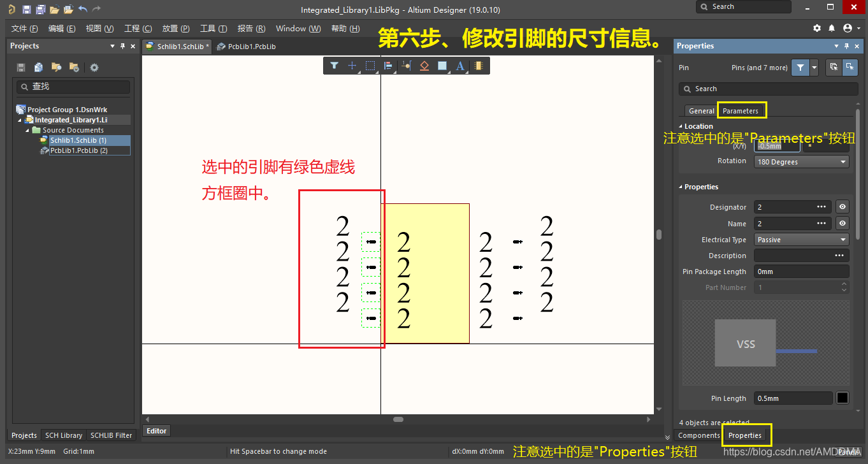Open the Electrical Type dropdown showing Passive
Image resolution: width=868 pixels, height=464 pixels.
tap(801, 240)
